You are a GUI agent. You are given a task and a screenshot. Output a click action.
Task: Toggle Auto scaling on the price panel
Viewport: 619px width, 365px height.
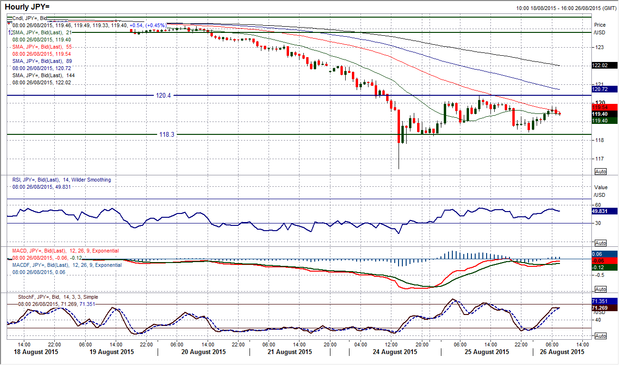click(x=600, y=172)
